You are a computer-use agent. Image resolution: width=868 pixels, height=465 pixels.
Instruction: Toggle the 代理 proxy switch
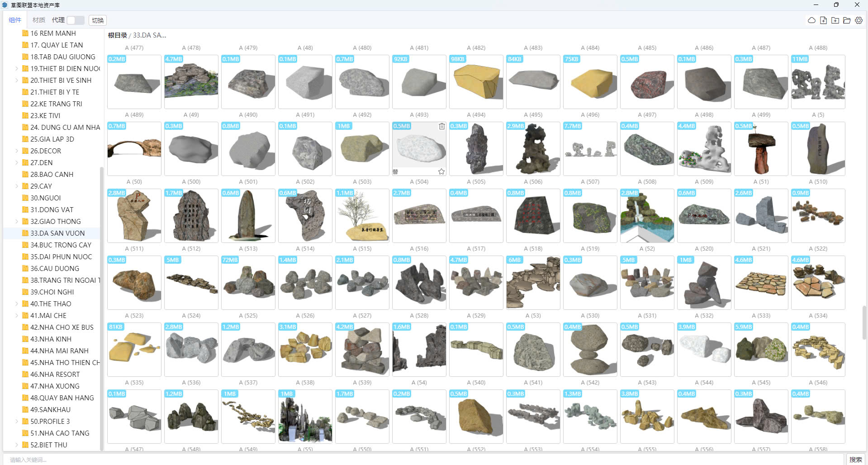tap(75, 20)
